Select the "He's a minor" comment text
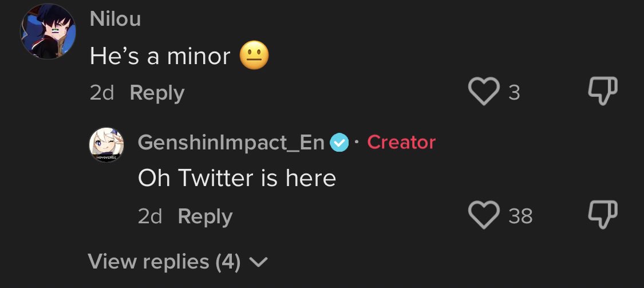This screenshot has width=644, height=288. (x=160, y=56)
